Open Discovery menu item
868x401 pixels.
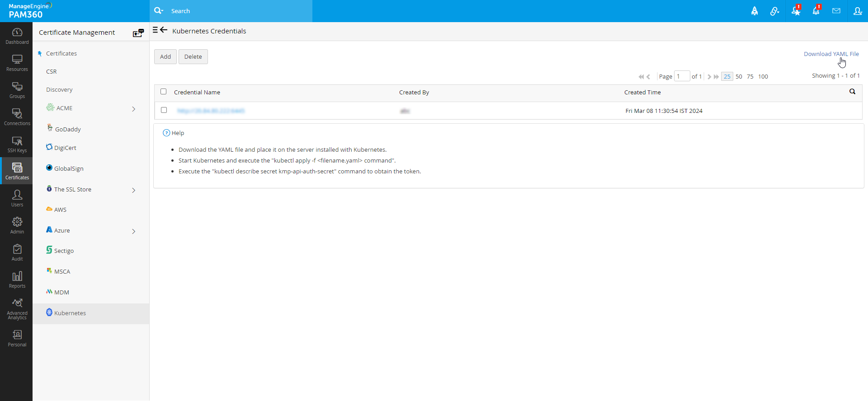[x=59, y=89]
